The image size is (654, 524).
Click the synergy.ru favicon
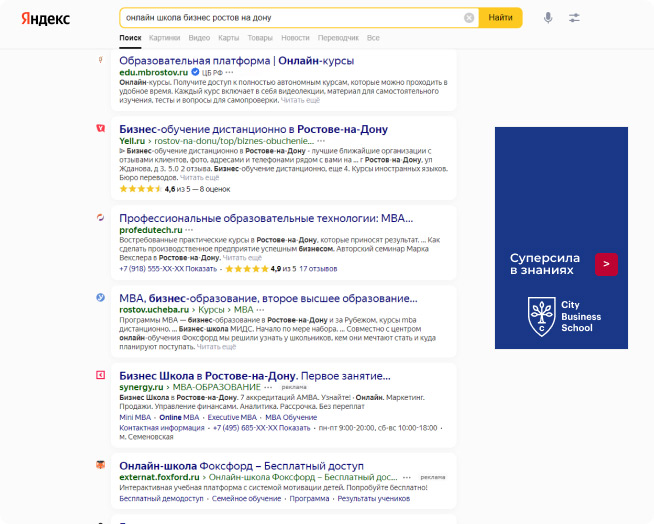coord(100,375)
